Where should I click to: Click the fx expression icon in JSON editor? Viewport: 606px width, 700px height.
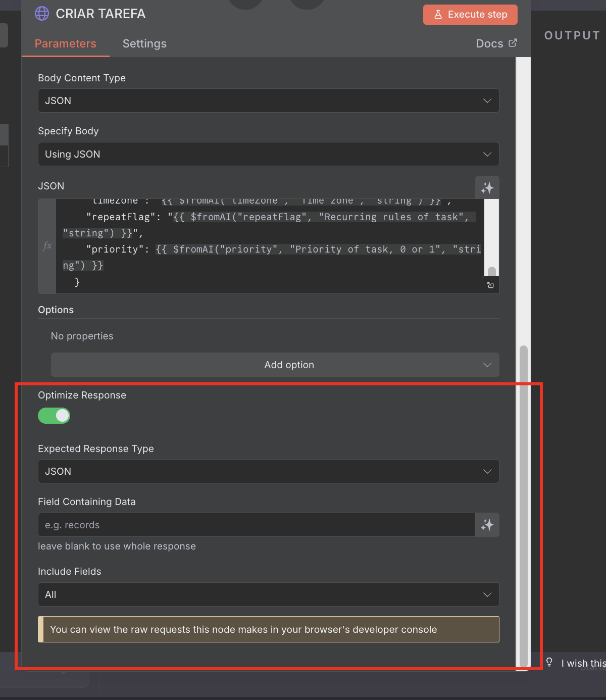pyautogui.click(x=47, y=246)
